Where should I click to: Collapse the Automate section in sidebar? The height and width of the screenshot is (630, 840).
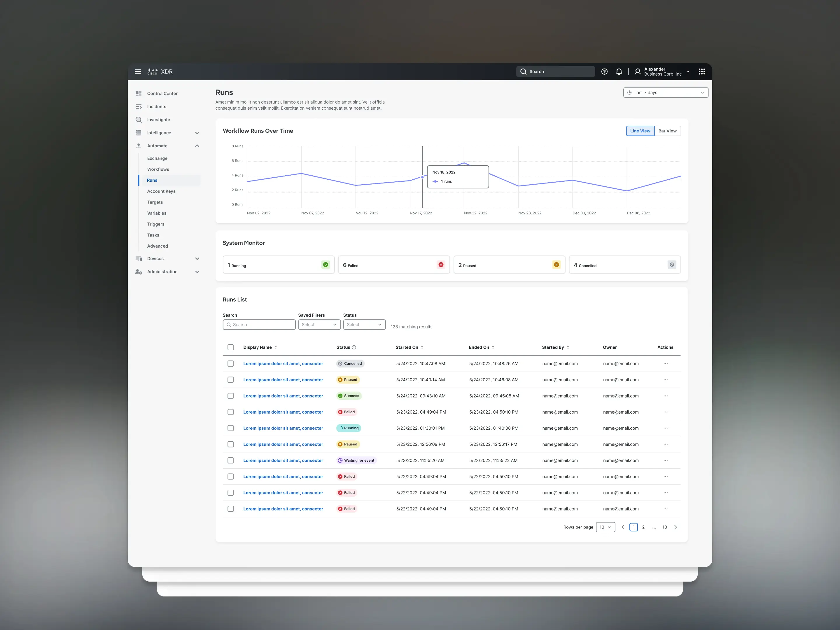click(x=197, y=146)
